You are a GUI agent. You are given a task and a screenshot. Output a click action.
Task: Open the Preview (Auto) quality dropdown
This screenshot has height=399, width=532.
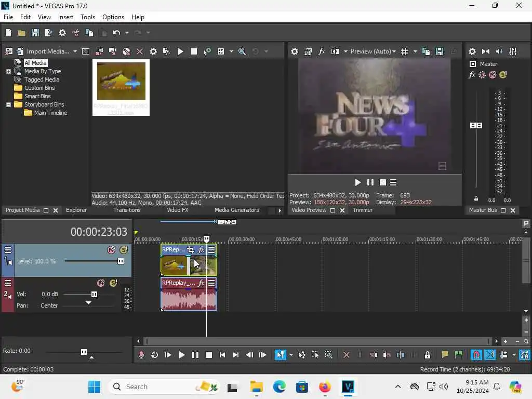tap(373, 51)
